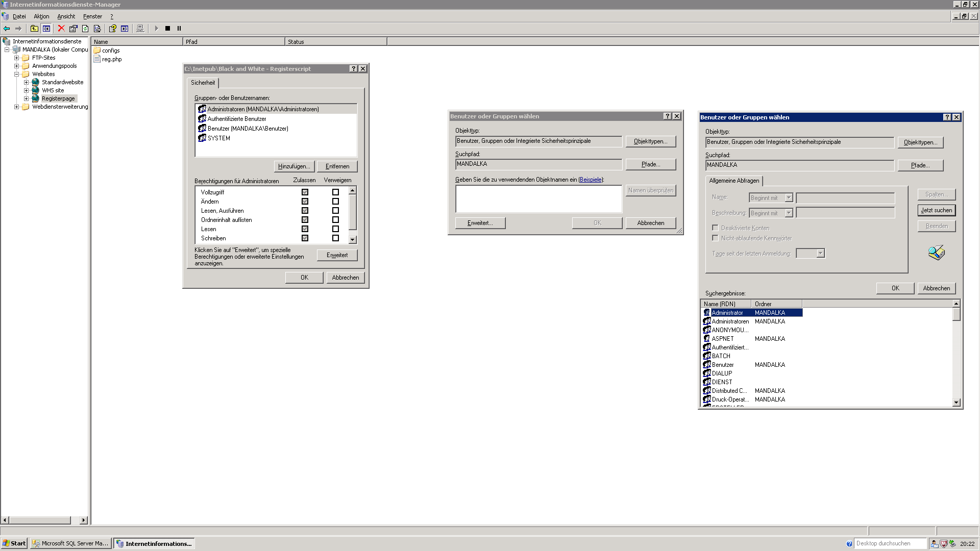Click the Up One Level folder icon
The image size is (980, 551).
click(34, 29)
